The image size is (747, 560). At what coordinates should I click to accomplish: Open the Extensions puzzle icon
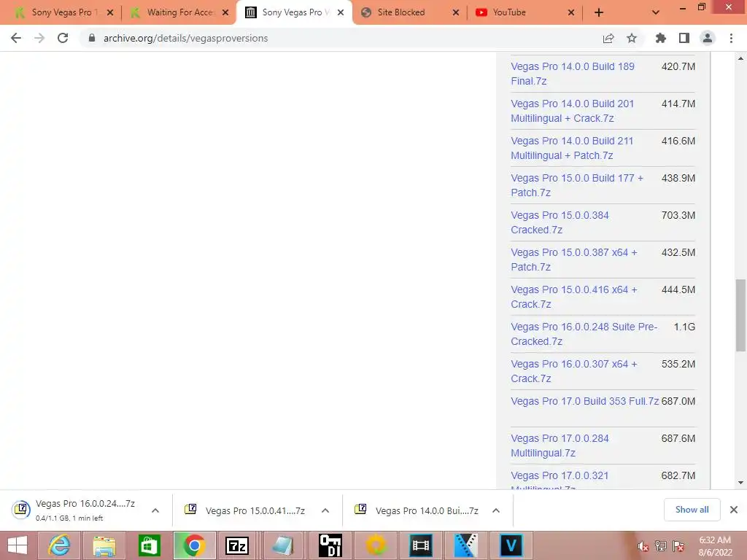tap(661, 38)
